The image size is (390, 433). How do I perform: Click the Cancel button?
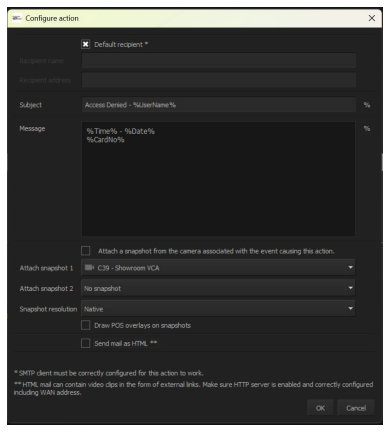(x=356, y=408)
